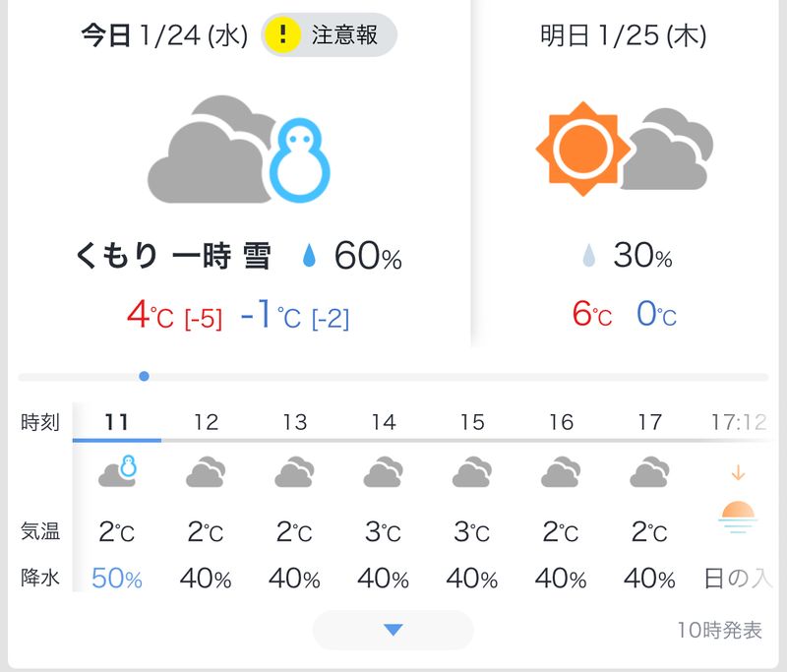Click tomorrow's pale raindrop precipitation icon

[x=588, y=258]
